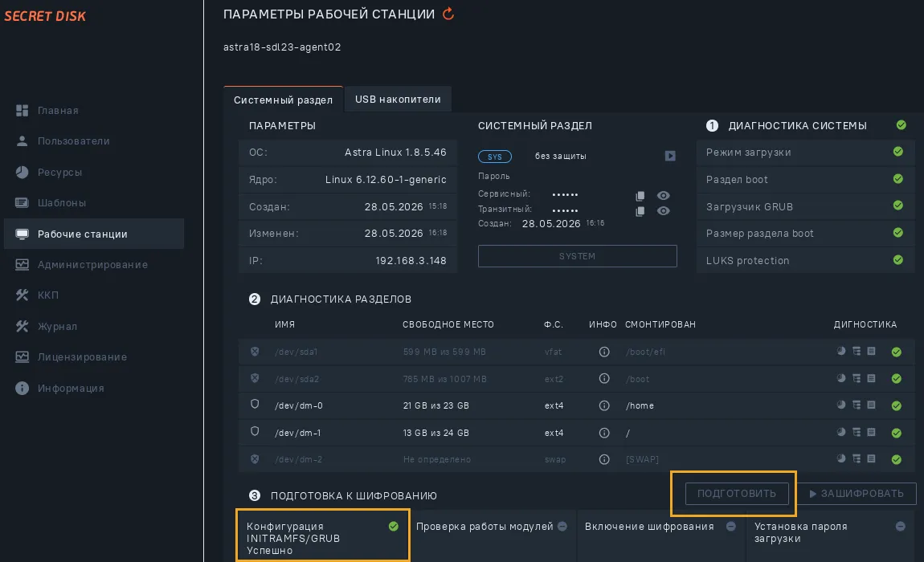Open list diagnostic icon for /dev/dm-0
924x562 pixels.
871,405
